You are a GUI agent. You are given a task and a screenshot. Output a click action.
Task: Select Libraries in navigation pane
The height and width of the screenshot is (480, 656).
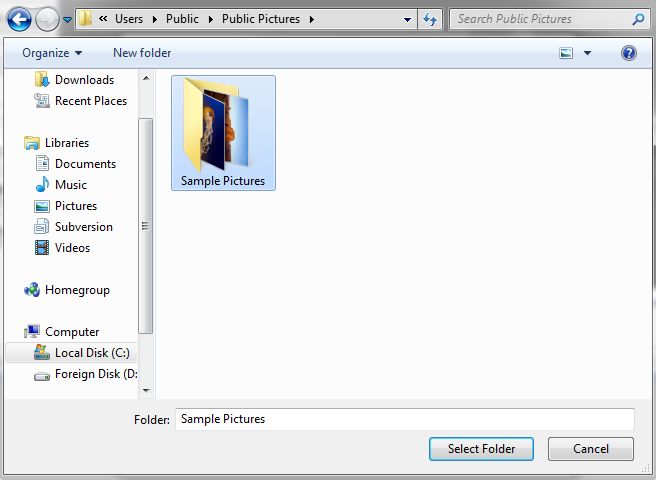[x=67, y=143]
